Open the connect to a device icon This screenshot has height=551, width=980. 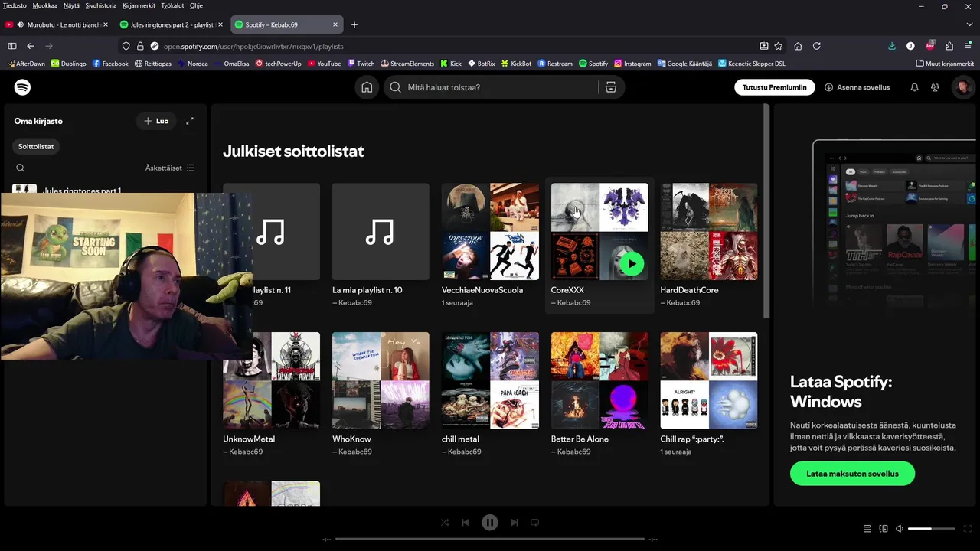[x=884, y=529]
